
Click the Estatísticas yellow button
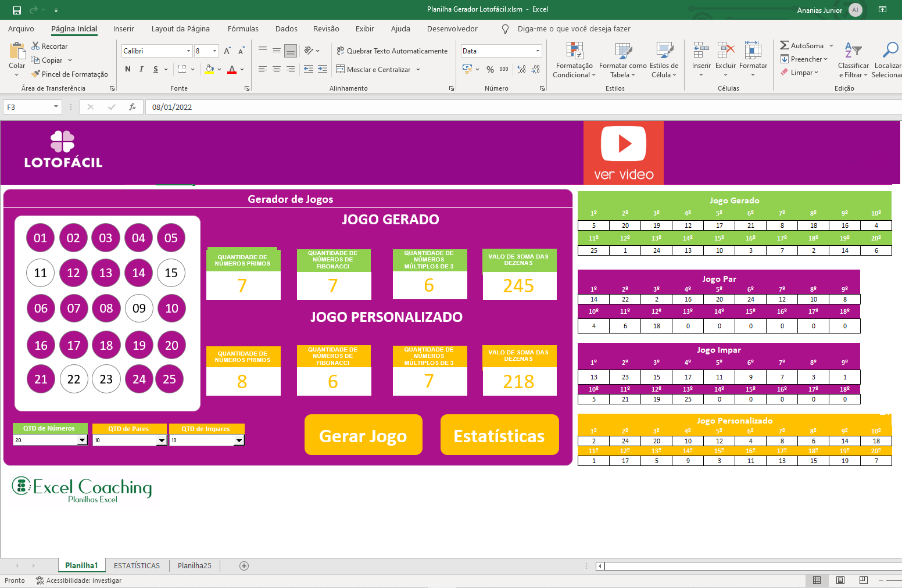point(499,435)
